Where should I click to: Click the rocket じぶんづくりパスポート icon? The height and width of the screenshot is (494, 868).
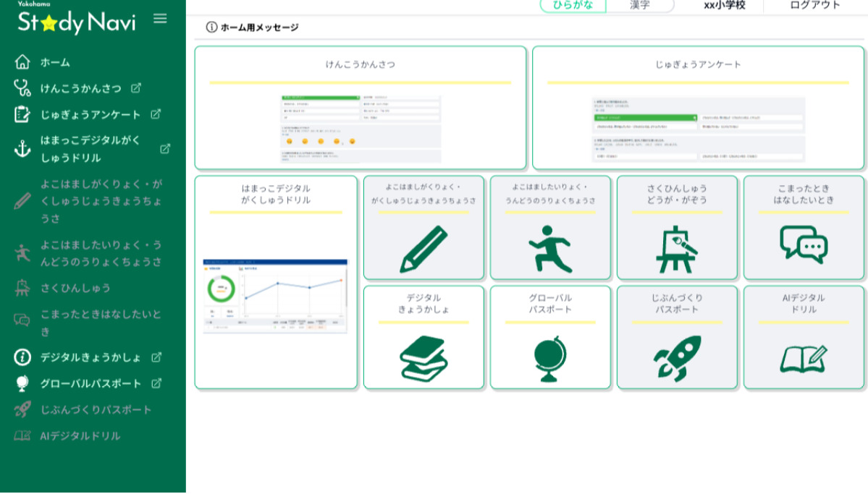point(677,359)
